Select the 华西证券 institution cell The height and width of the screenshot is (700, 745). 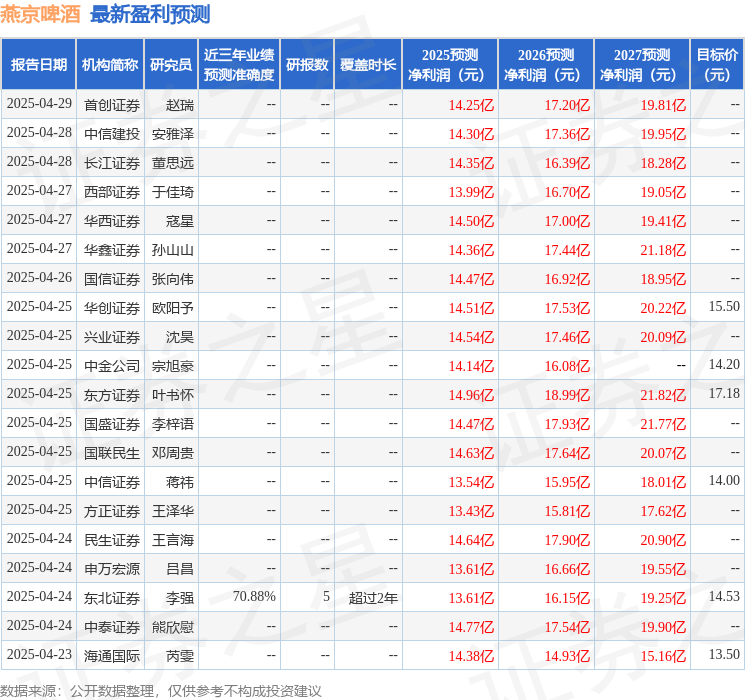tap(112, 221)
